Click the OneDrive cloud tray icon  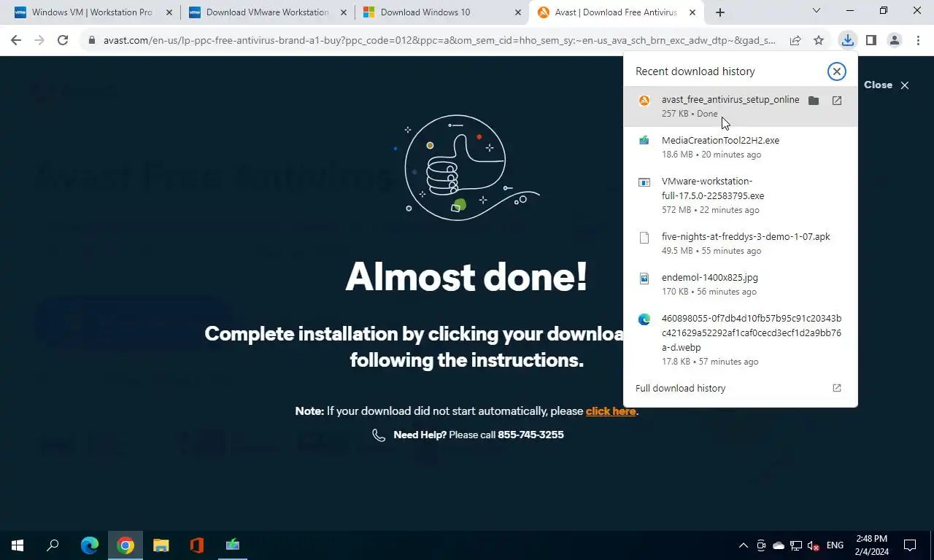coord(779,545)
